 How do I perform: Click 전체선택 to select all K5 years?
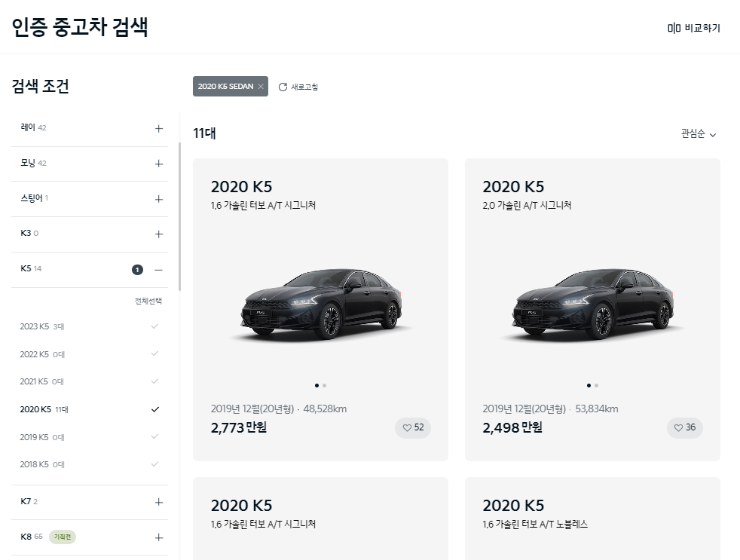[148, 301]
